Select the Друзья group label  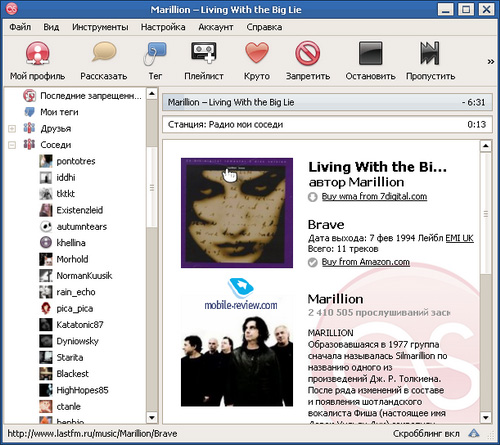pyautogui.click(x=56, y=129)
